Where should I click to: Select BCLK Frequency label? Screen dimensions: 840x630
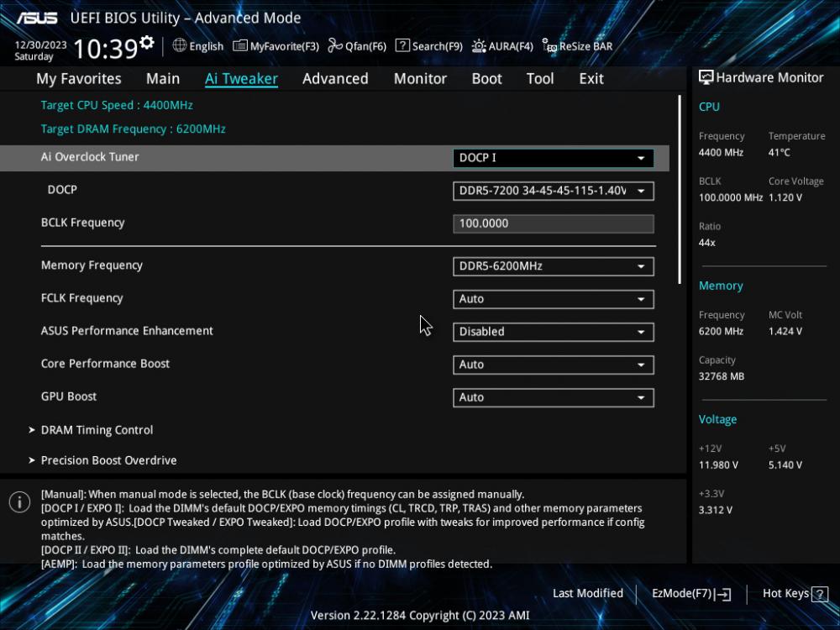[82, 223]
